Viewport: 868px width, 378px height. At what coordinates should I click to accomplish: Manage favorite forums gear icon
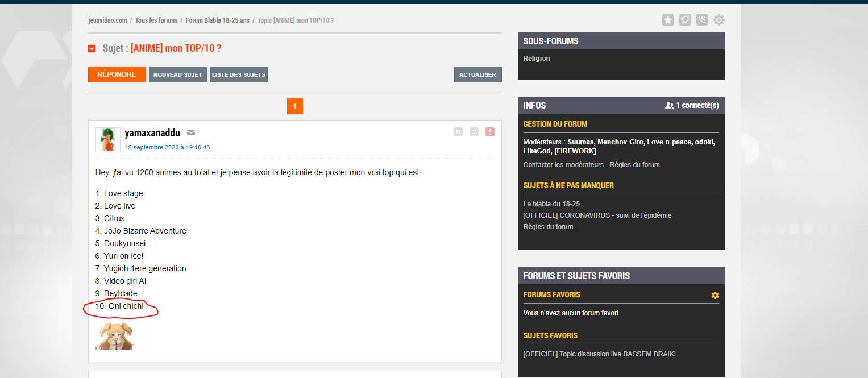coord(715,296)
